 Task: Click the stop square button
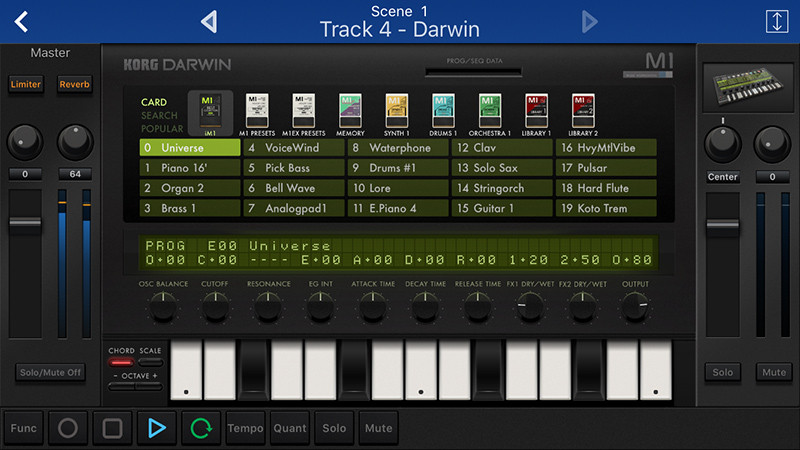112,428
